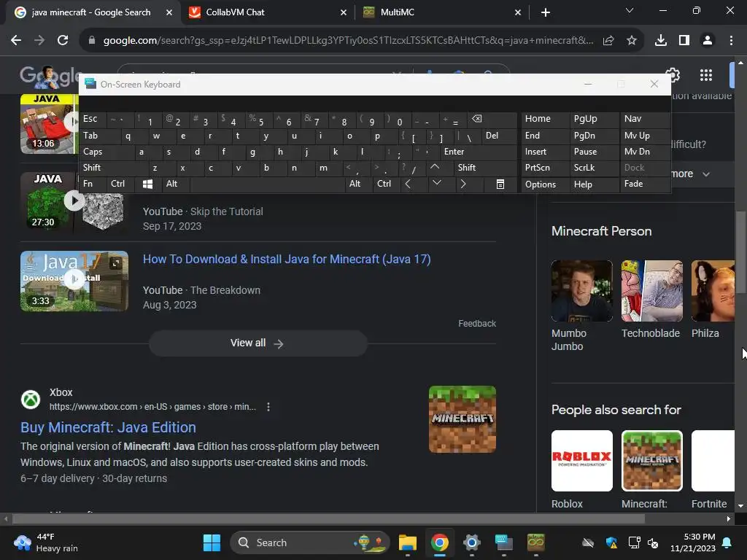747x560 pixels.
Task: Open Google search settings gear
Action: click(673, 75)
